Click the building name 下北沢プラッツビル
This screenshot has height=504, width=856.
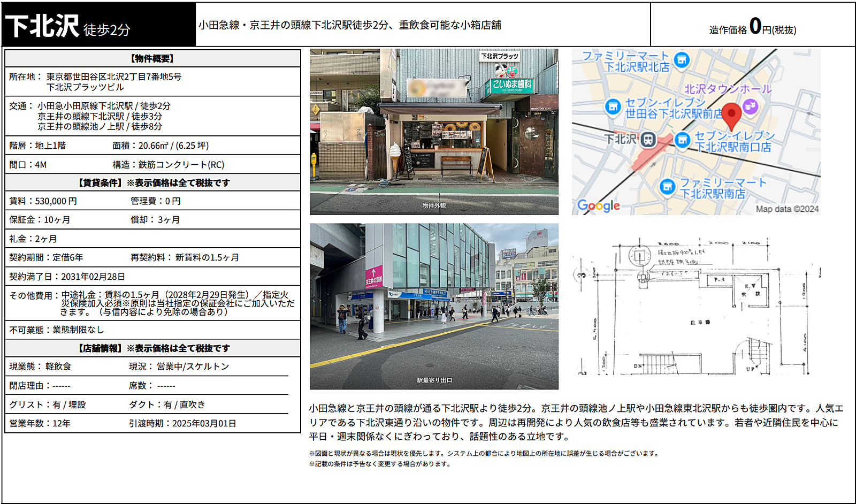(x=85, y=87)
